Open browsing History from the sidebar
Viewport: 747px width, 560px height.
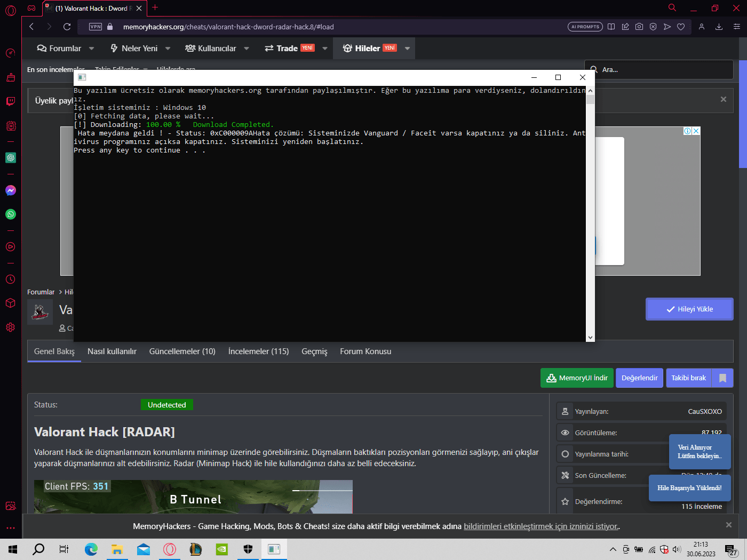point(11,279)
